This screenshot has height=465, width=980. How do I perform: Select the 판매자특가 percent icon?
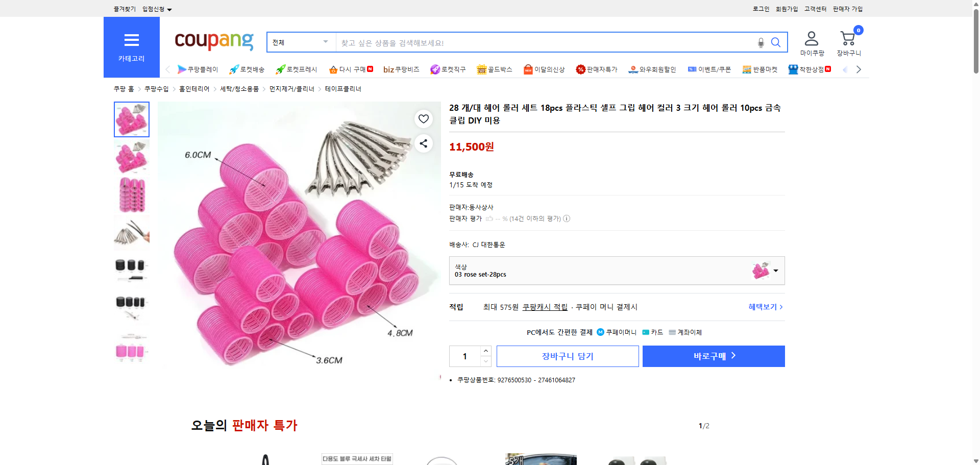[580, 69]
